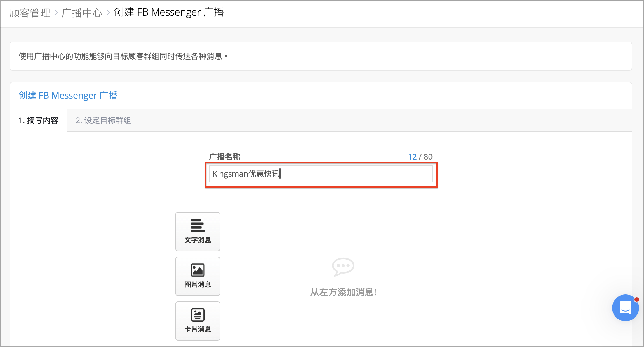This screenshot has width=644, height=347.
Task: Open the blue live chat support widget
Action: [x=625, y=308]
